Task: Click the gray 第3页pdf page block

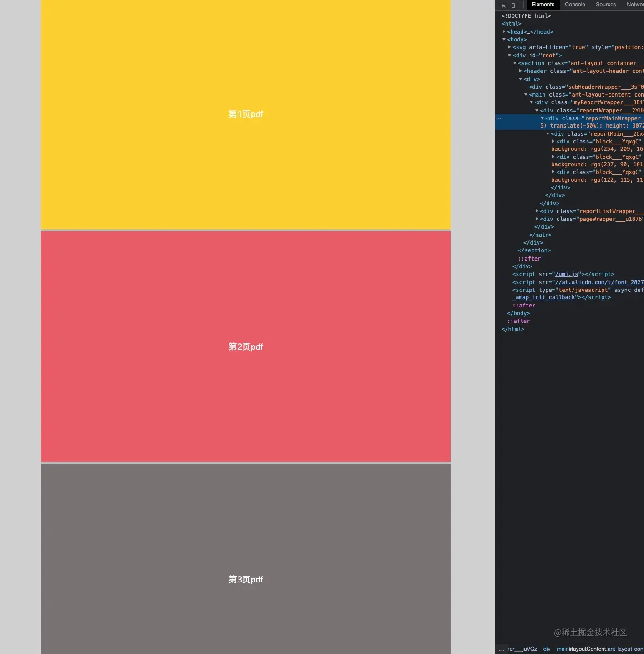Action: click(246, 559)
